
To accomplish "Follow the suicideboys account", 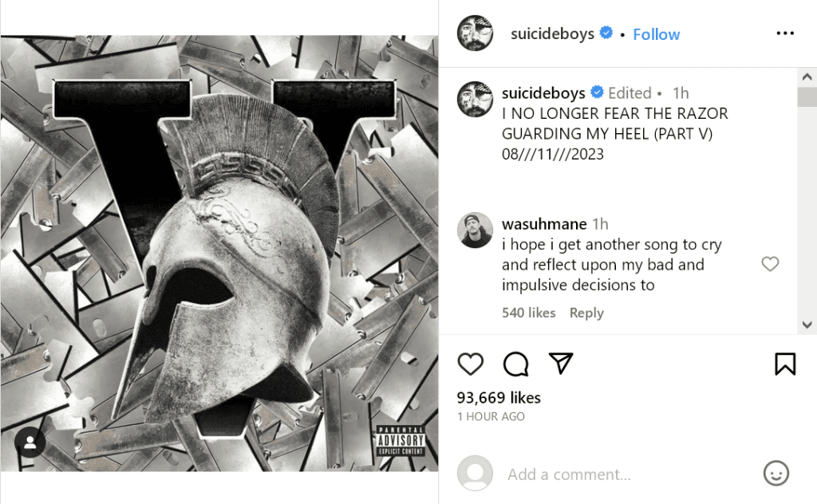I will pyautogui.click(x=656, y=34).
